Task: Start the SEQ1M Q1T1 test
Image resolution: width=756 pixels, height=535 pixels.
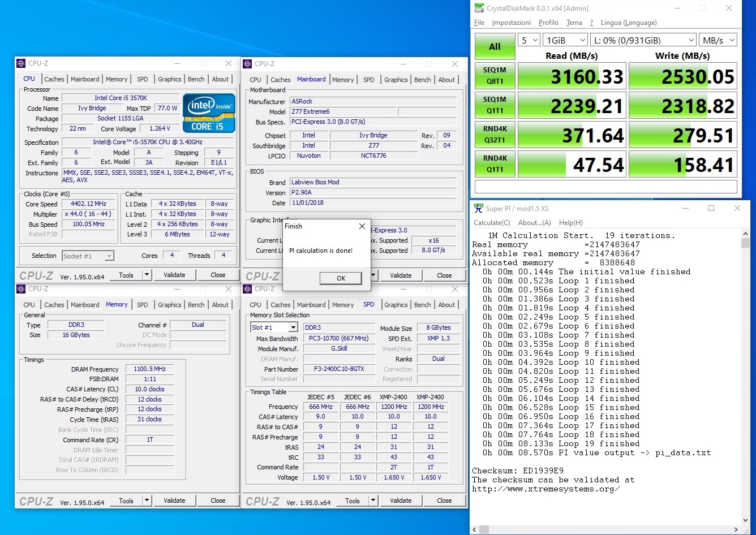Action: pyautogui.click(x=495, y=105)
